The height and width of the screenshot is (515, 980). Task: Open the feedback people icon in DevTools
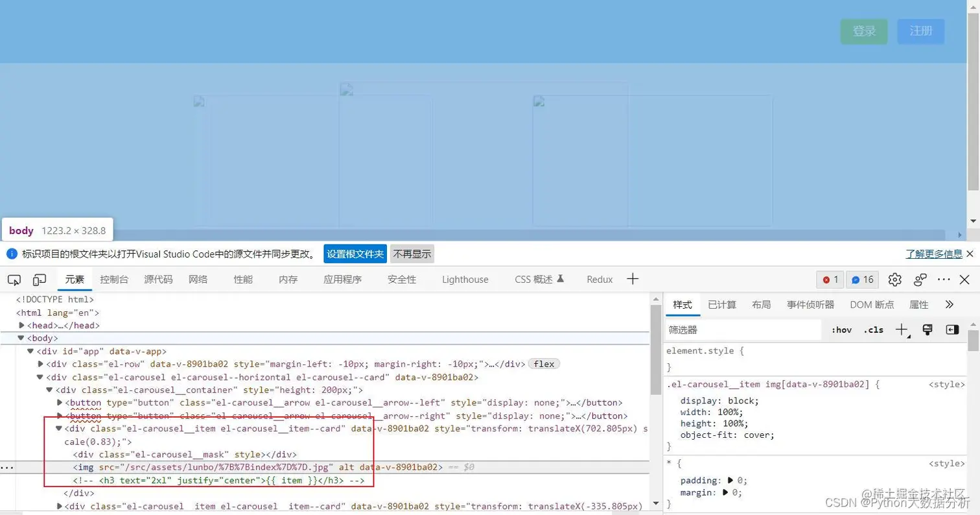pos(920,280)
